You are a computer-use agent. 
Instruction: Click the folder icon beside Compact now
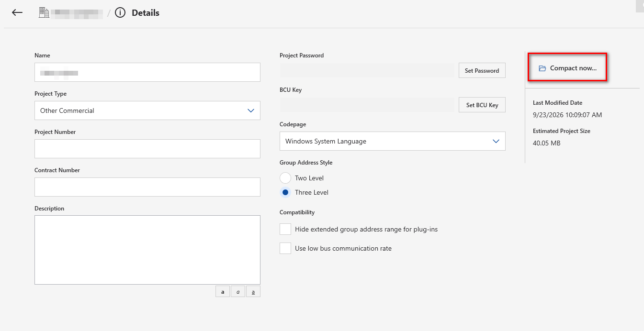point(542,68)
